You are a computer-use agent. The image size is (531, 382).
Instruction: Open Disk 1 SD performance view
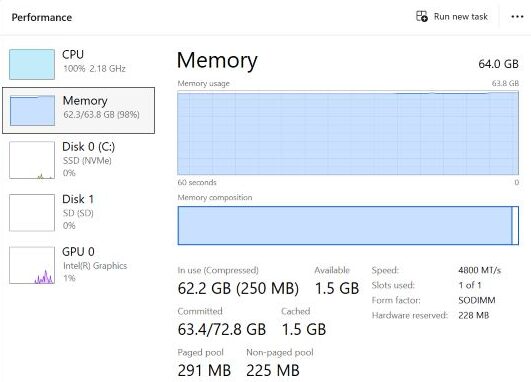click(x=79, y=212)
